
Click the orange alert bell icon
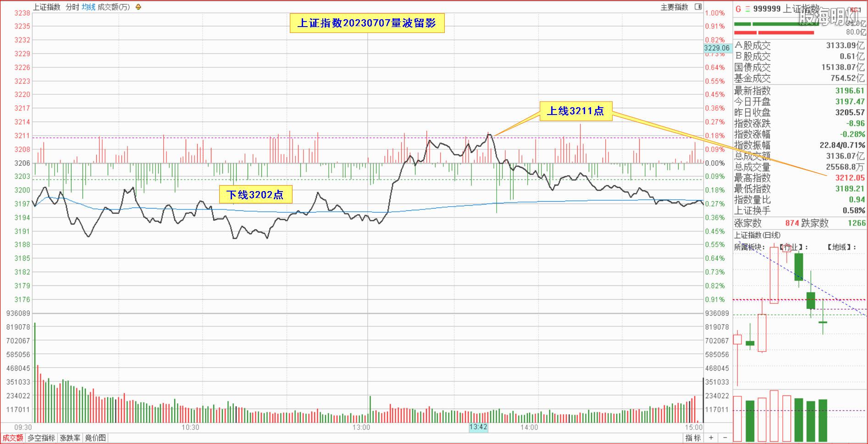[138, 7]
